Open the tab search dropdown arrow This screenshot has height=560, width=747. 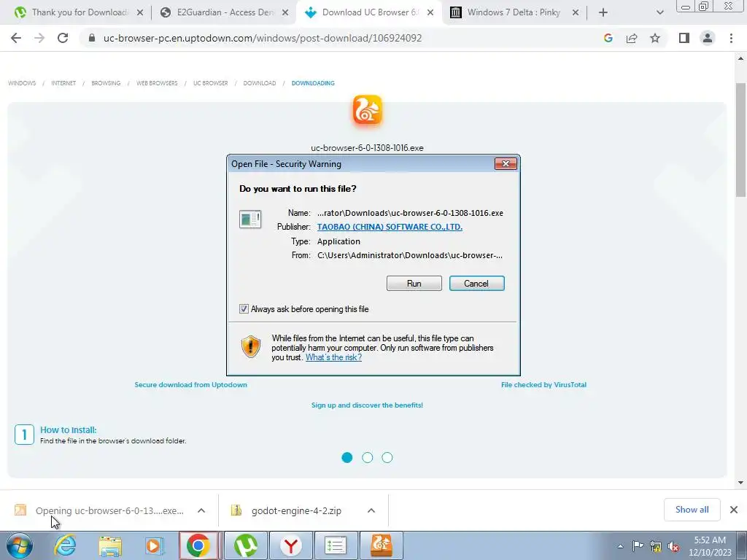[x=659, y=12]
